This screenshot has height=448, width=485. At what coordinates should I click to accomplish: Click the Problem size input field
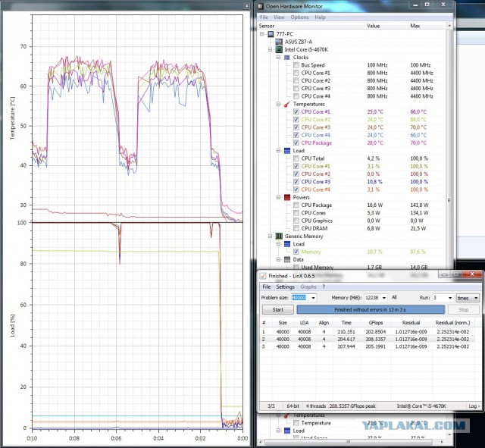click(x=301, y=298)
